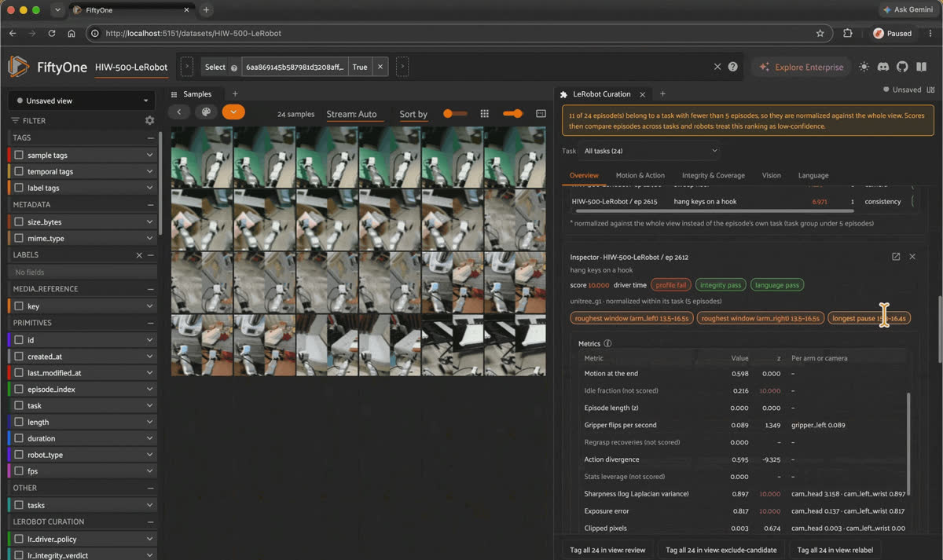Go back with the Samples left arrow button

pyautogui.click(x=179, y=112)
